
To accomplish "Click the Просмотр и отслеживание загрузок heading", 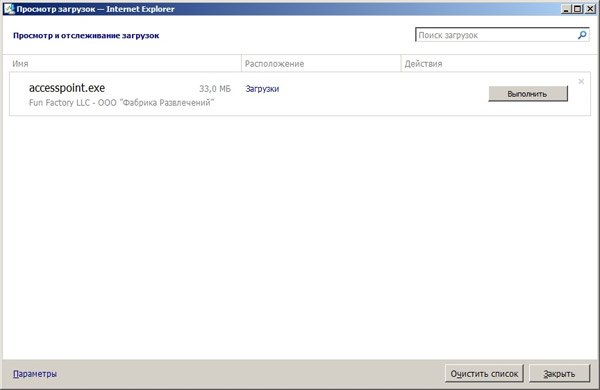I will click(86, 36).
